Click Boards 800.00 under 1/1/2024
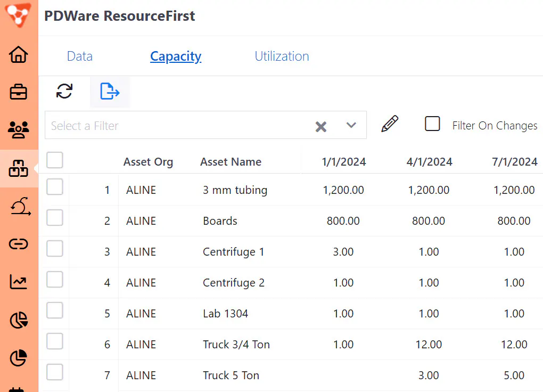Screen dimensions: 543x392 tap(343, 221)
